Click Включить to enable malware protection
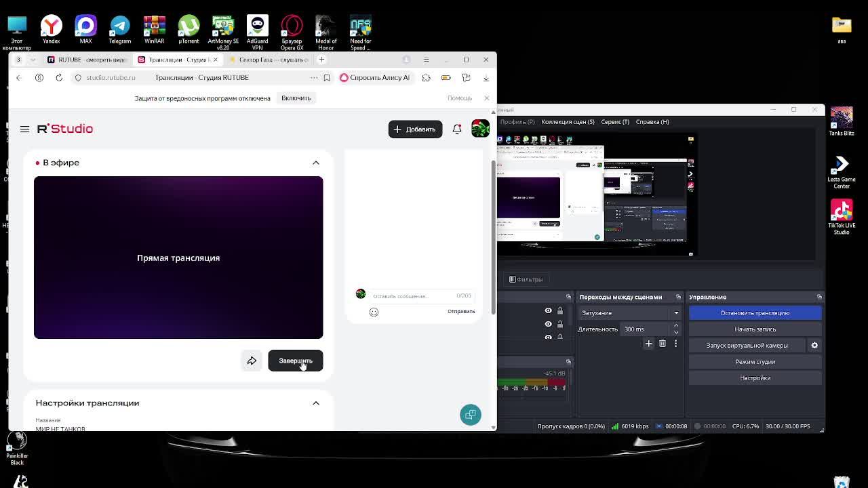Image resolution: width=868 pixels, height=488 pixels. click(296, 98)
